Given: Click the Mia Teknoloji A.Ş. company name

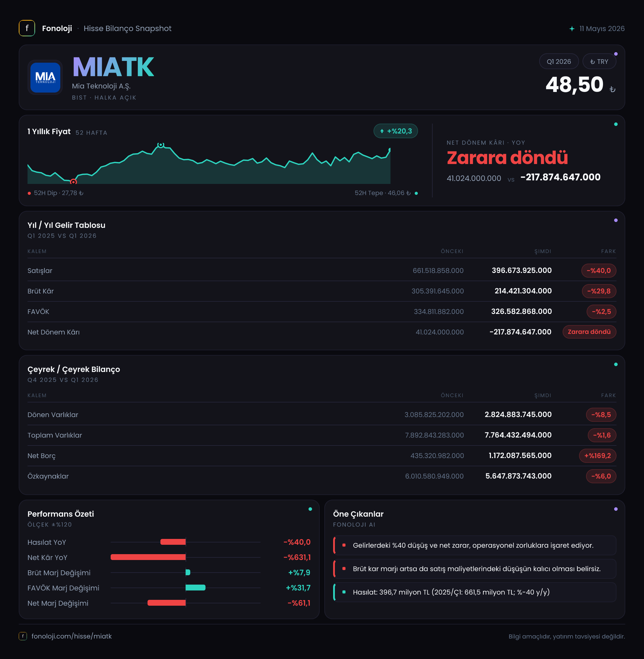Looking at the screenshot, I should pos(102,86).
